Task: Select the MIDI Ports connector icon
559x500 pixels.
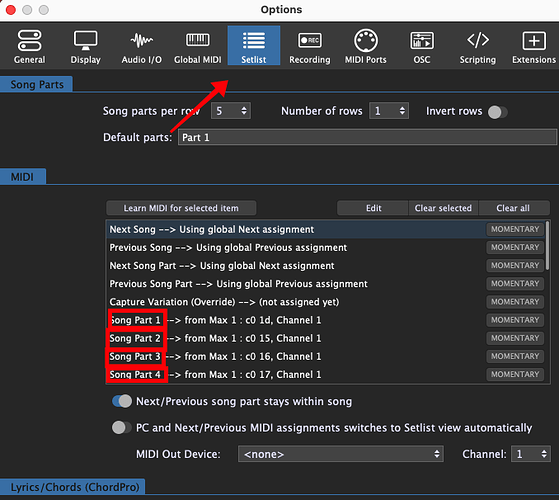Action: click(366, 40)
